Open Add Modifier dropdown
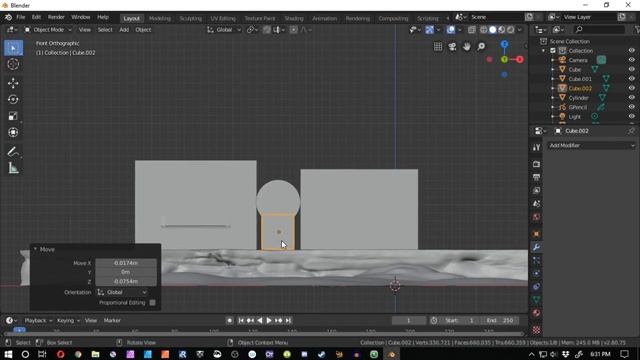The height and width of the screenshot is (360, 640). pos(591,146)
